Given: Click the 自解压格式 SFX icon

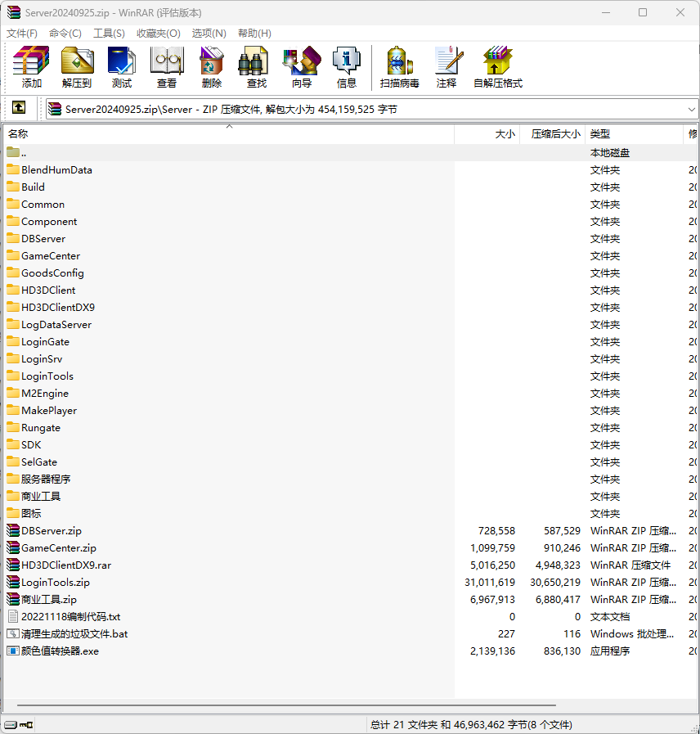Looking at the screenshot, I should point(498,67).
